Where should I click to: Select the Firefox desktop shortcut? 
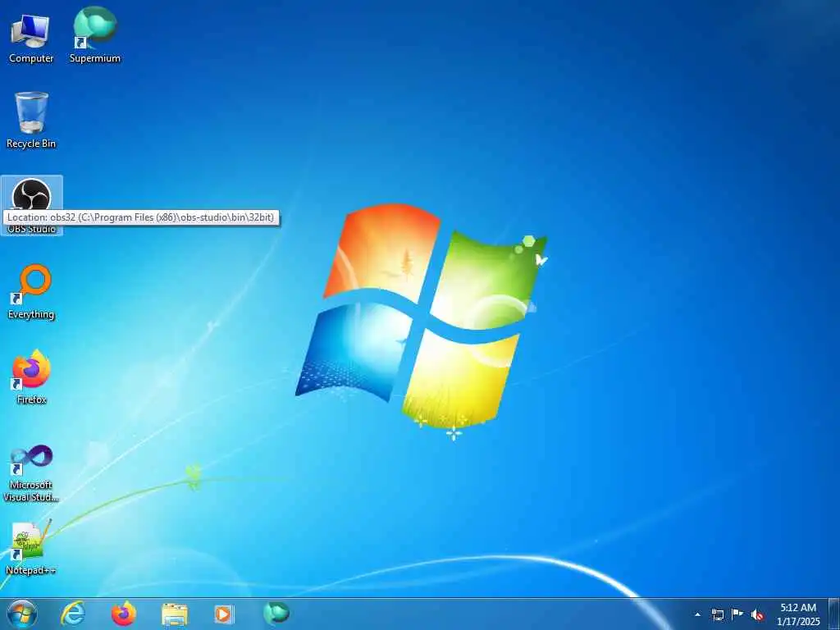tap(31, 377)
